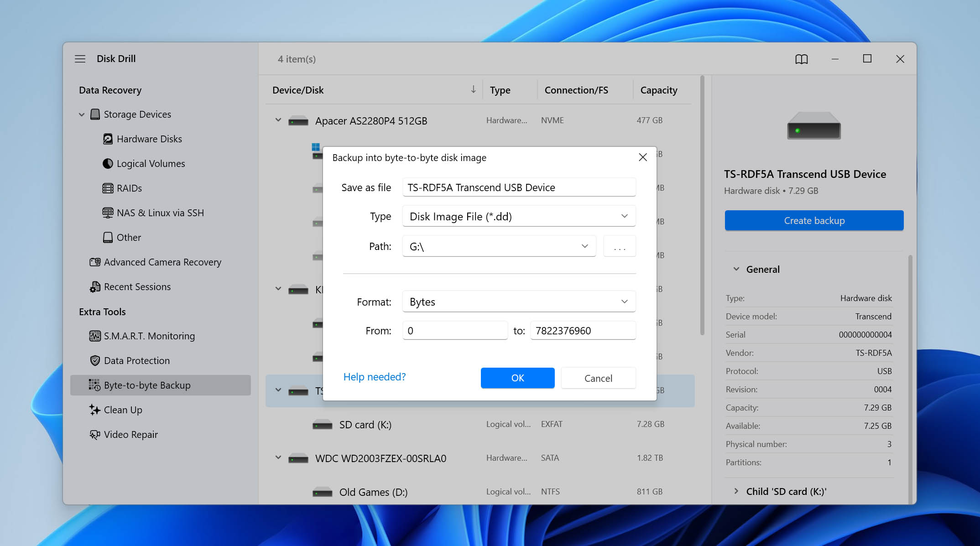Select Byte-to-byte Backup tool
Screen dimensions: 980x546
coord(161,385)
